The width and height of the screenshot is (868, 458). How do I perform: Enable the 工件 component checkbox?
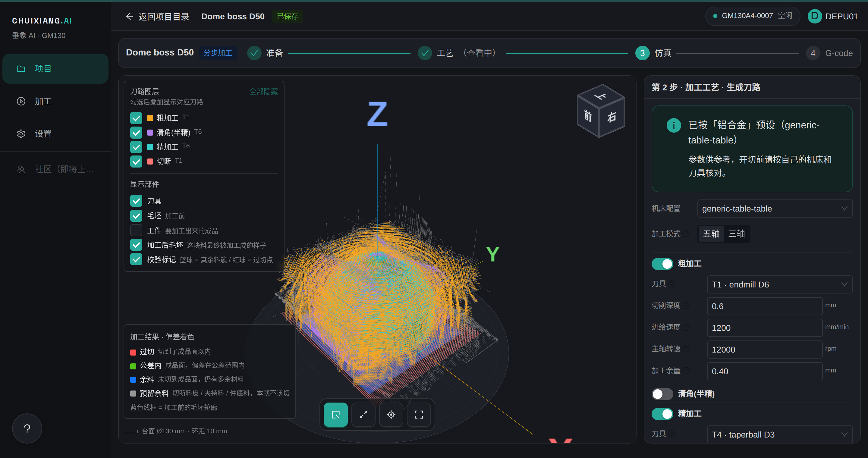pyautogui.click(x=136, y=230)
